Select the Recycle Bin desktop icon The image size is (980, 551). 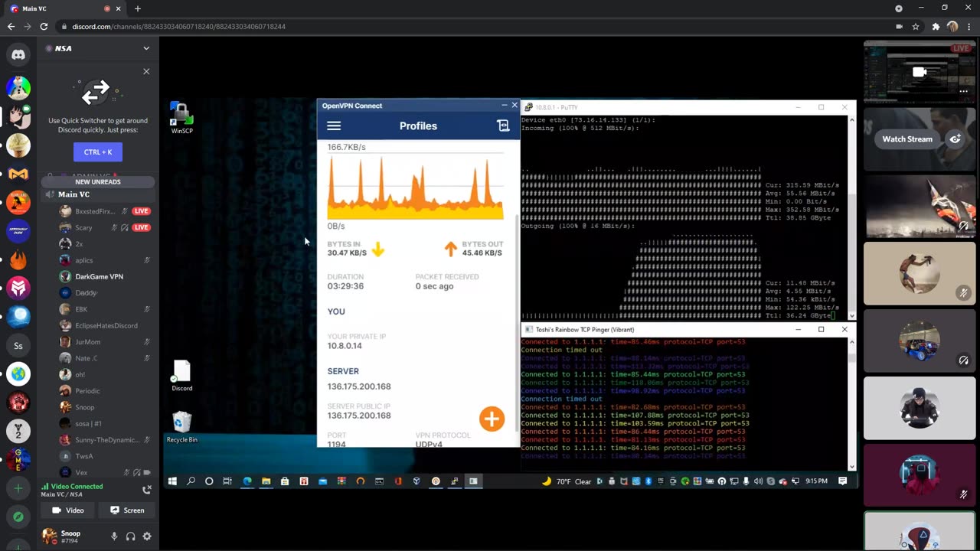181,427
